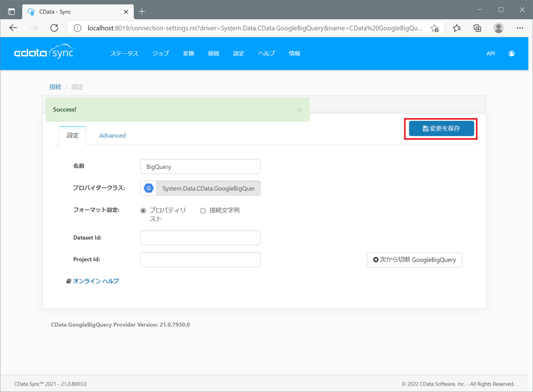Viewport: 533px width, 392px height.
Task: Switch to the Advanced tab
Action: click(112, 135)
